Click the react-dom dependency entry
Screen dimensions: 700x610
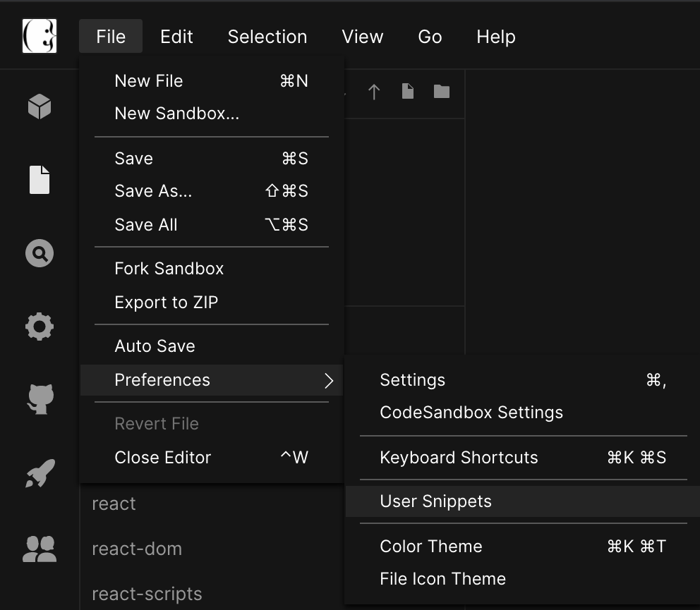137,549
